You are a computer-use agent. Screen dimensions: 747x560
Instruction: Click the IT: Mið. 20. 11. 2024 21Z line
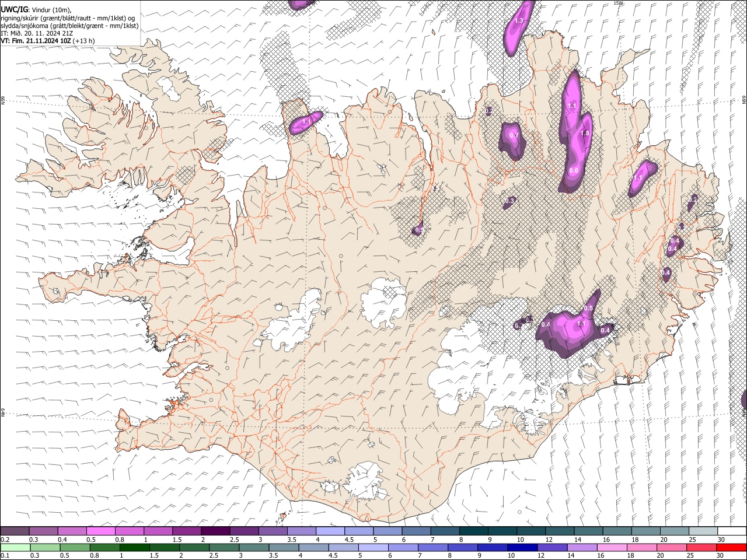[x=38, y=33]
